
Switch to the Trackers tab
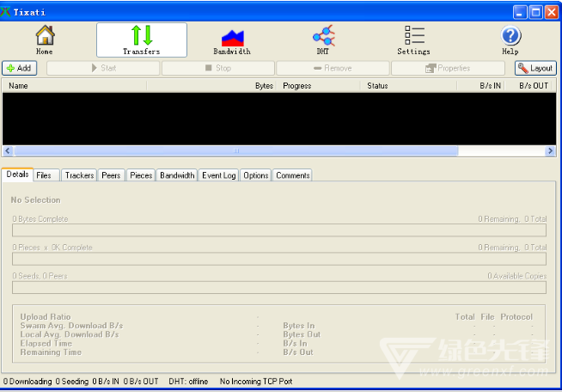pos(79,175)
